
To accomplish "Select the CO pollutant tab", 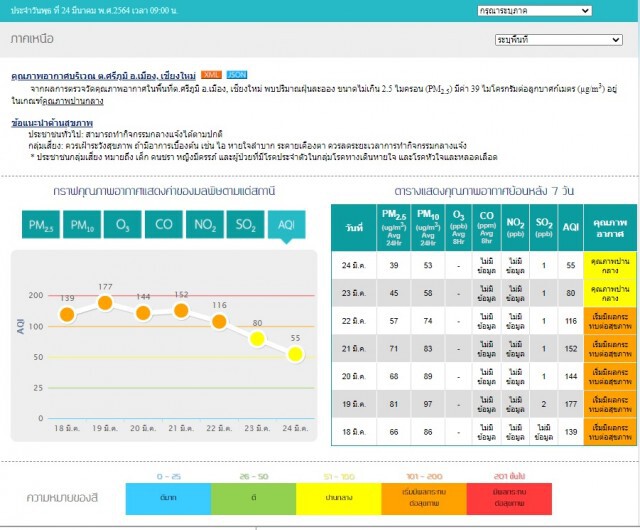I will click(164, 224).
